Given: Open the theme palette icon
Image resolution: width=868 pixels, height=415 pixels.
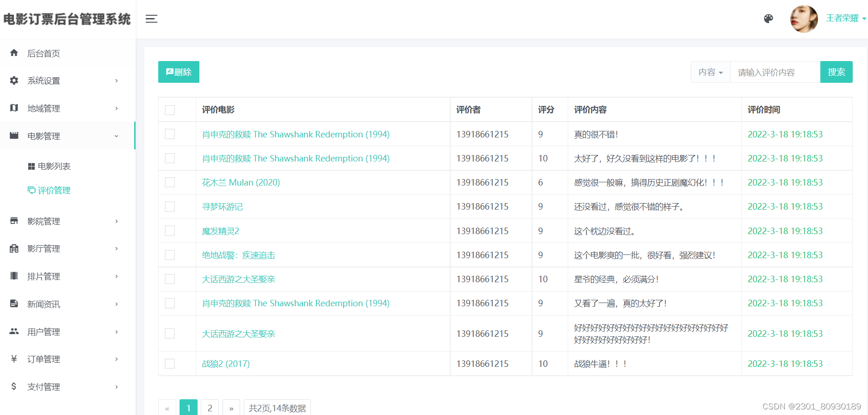Looking at the screenshot, I should click(769, 19).
